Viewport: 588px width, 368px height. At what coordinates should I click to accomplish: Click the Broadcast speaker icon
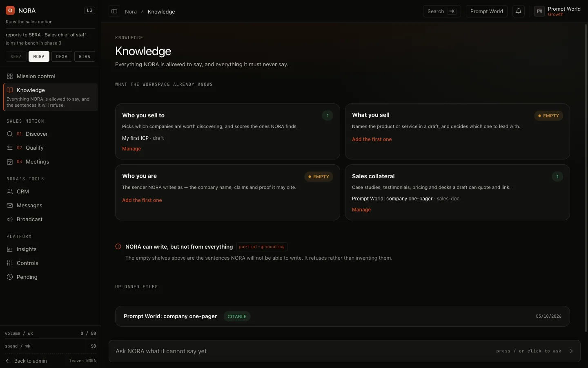click(10, 220)
